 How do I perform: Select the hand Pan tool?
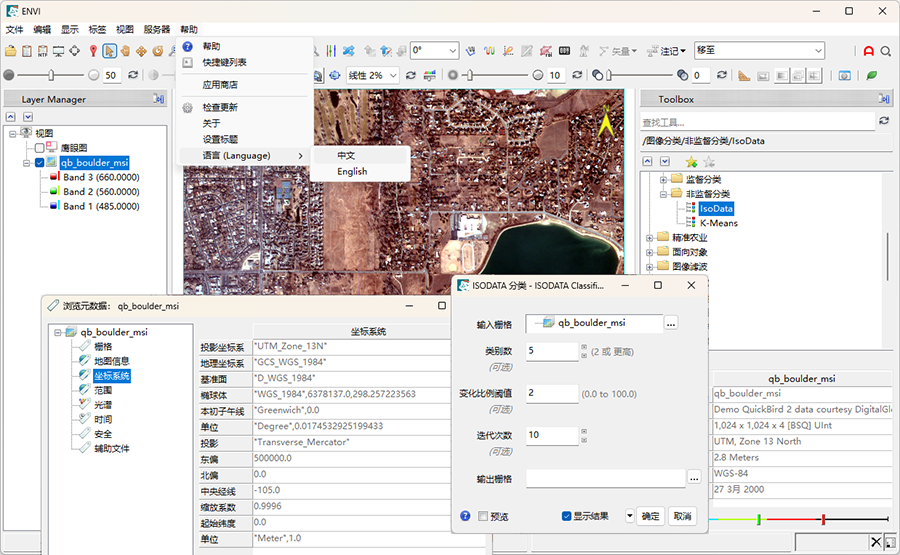[x=125, y=51]
